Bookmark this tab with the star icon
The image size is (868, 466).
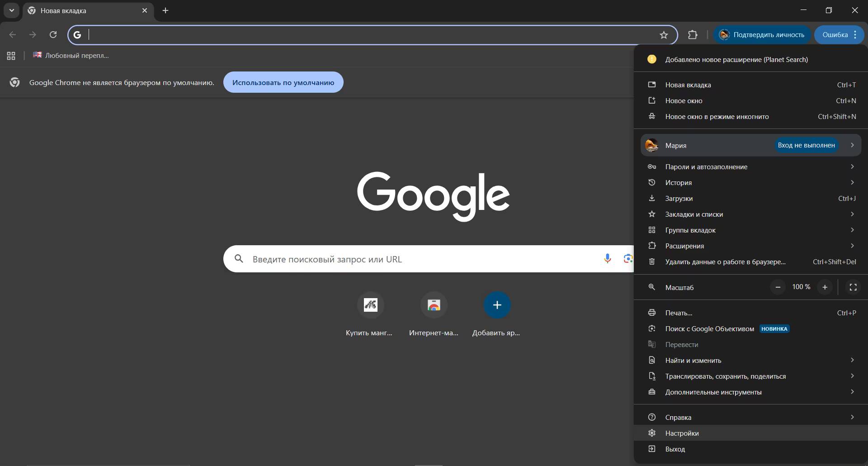coord(664,35)
